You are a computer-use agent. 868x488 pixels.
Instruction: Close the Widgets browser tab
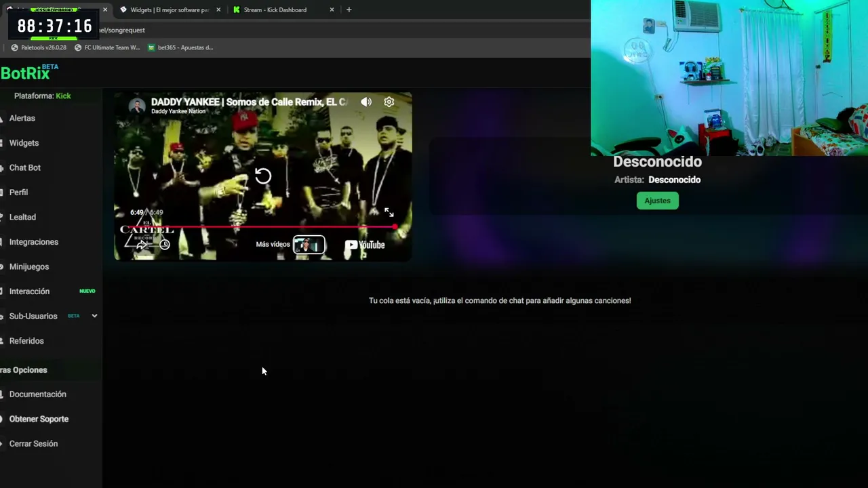pos(218,9)
